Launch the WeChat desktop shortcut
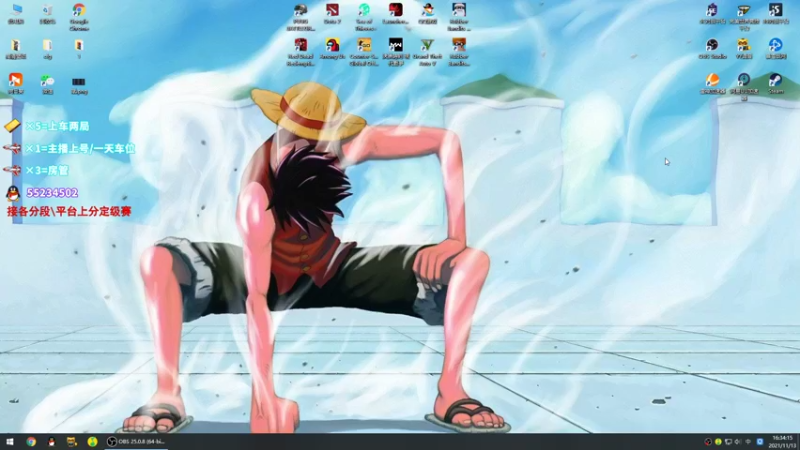800x450 pixels. point(47,84)
